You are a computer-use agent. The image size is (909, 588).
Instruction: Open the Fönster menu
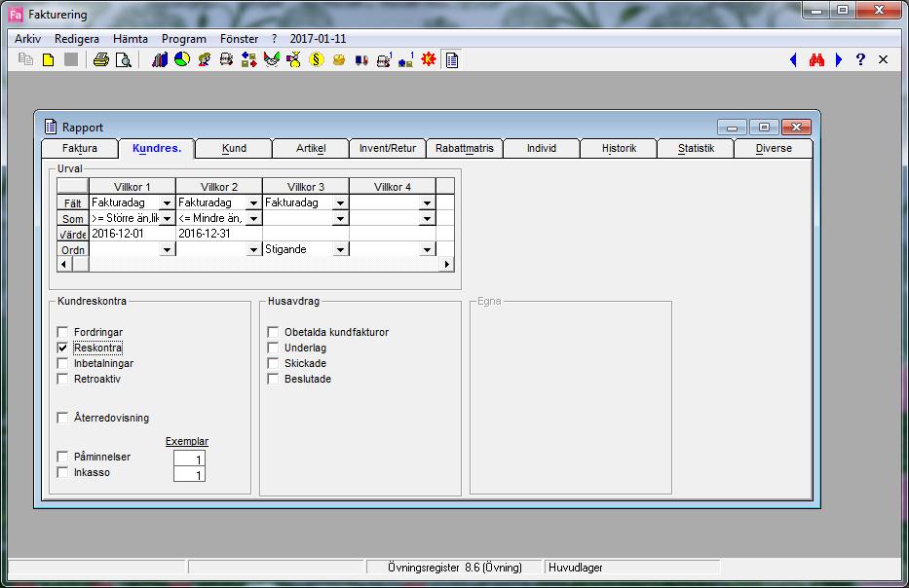pos(239,39)
